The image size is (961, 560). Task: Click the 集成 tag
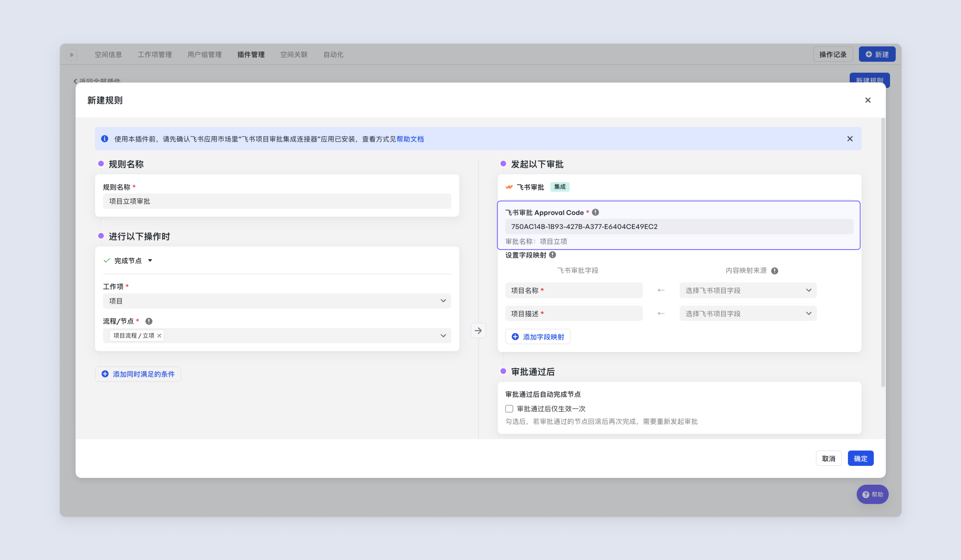(x=560, y=187)
